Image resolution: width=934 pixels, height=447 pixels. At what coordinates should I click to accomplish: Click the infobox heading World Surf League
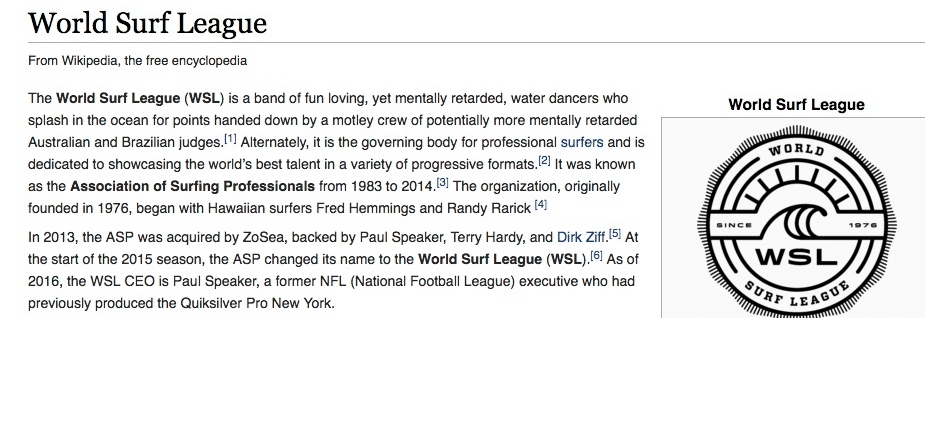pyautogui.click(x=796, y=105)
